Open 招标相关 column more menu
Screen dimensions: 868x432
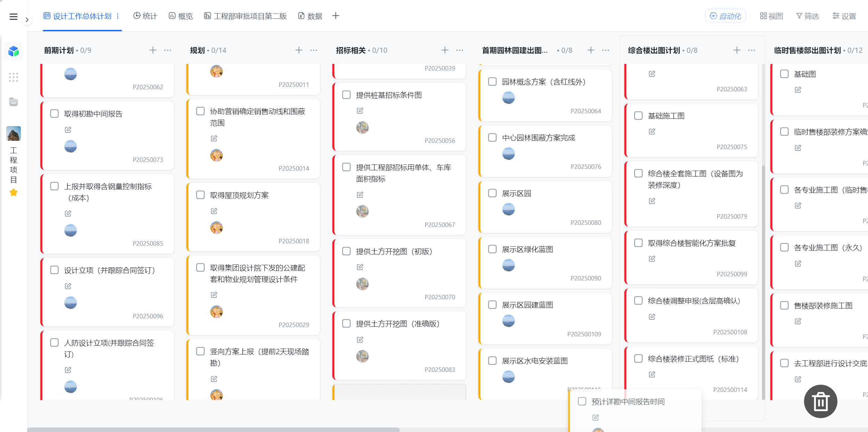[460, 50]
